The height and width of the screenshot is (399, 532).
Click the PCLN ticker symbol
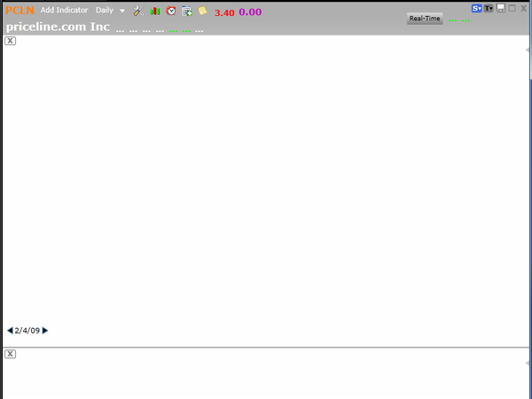point(20,11)
